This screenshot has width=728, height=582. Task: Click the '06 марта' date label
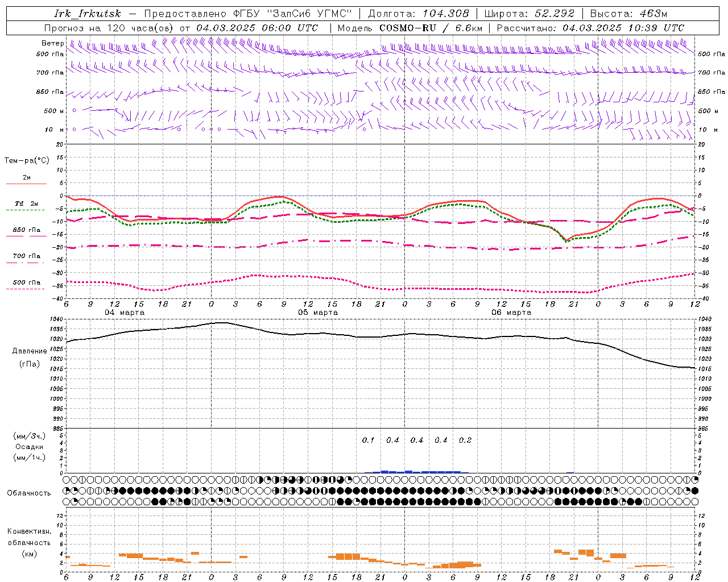click(x=511, y=313)
